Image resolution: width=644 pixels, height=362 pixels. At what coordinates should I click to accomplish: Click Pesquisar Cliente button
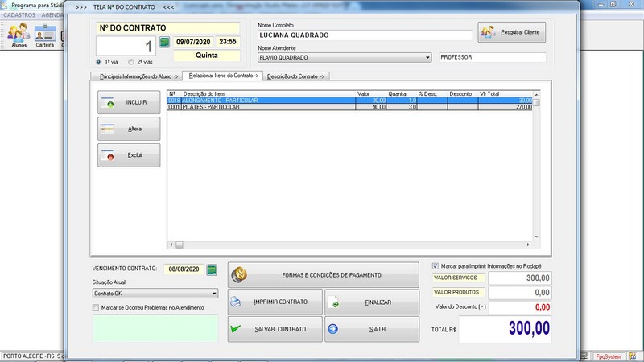(x=512, y=32)
